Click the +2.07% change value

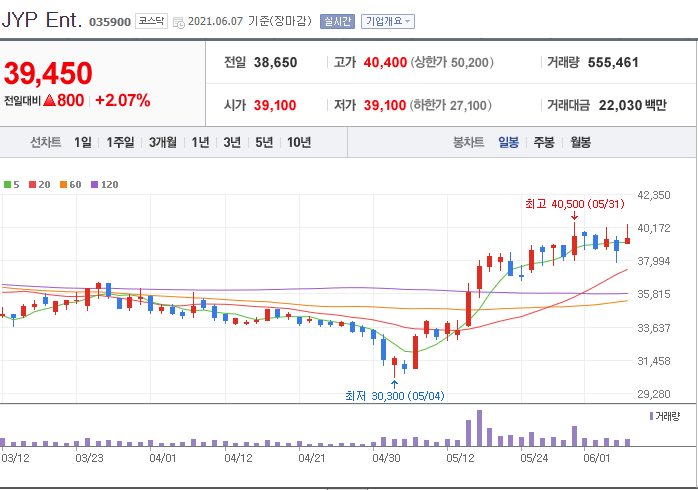click(x=122, y=101)
